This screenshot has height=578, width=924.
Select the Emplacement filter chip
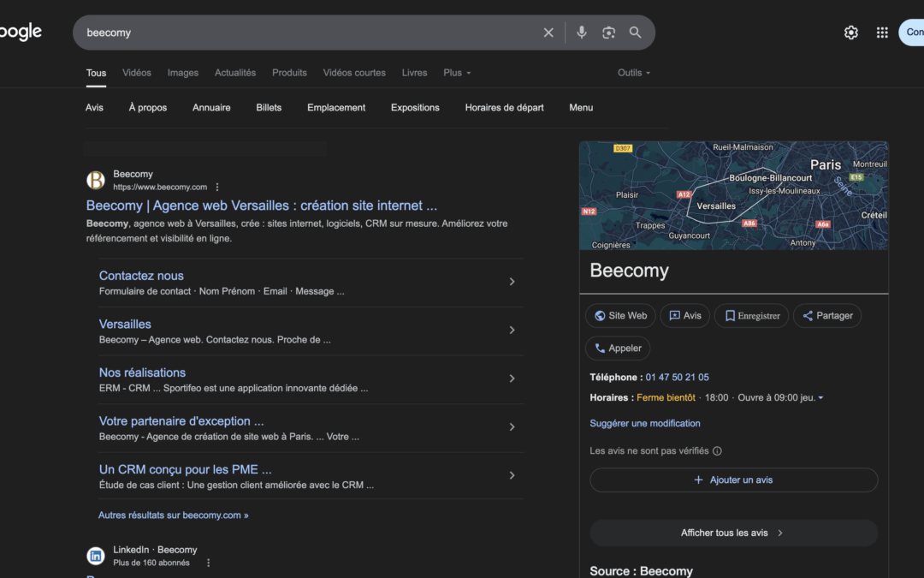(336, 107)
